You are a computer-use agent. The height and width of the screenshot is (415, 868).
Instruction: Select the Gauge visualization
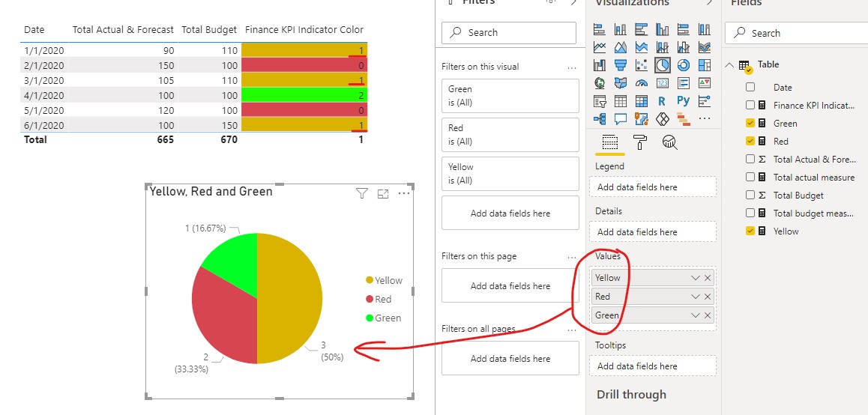click(642, 83)
